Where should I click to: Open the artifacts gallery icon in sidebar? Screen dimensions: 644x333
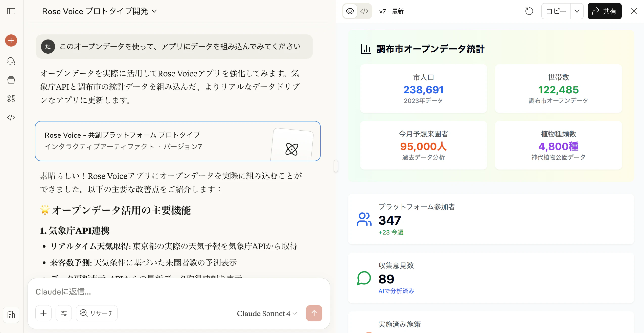[11, 99]
